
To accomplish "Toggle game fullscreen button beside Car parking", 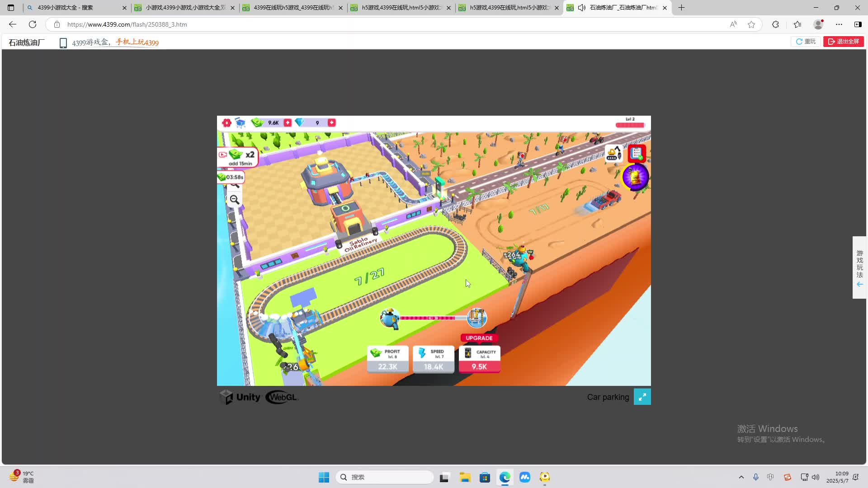I will click(642, 397).
